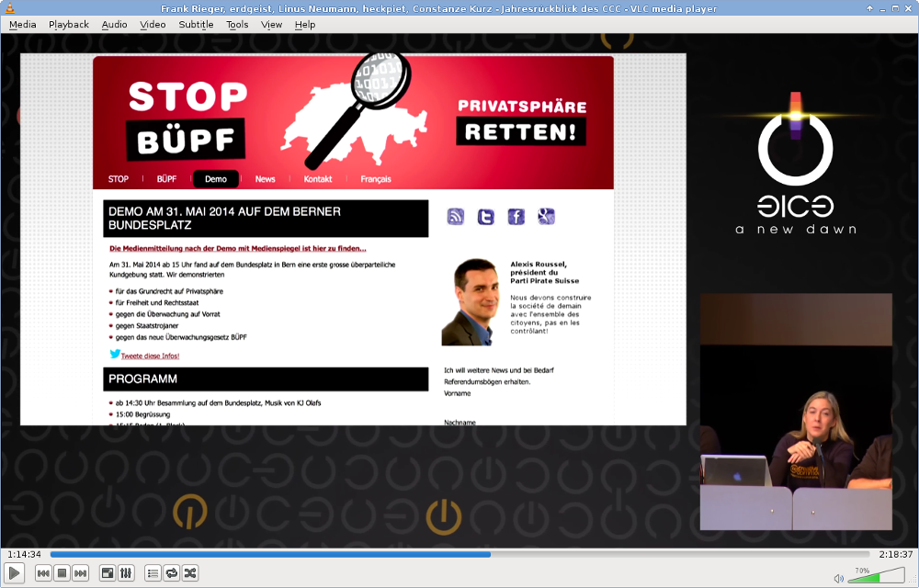This screenshot has height=588, width=919.
Task: Select the News tab in video page
Action: 265,179
